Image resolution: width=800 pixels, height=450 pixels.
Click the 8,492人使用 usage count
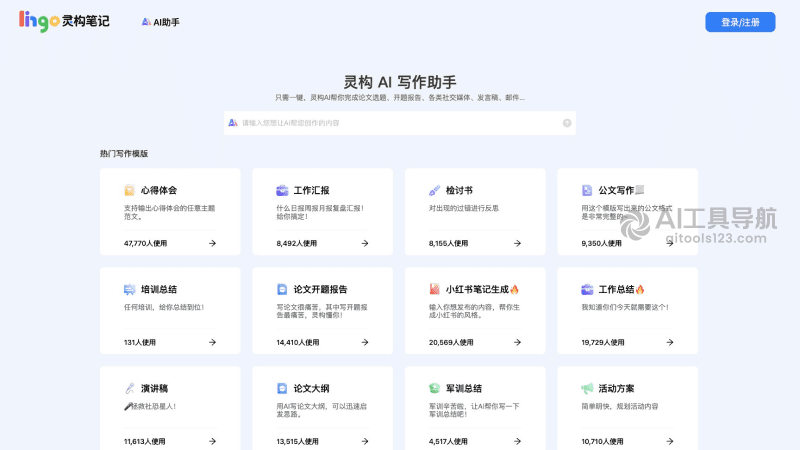point(296,243)
